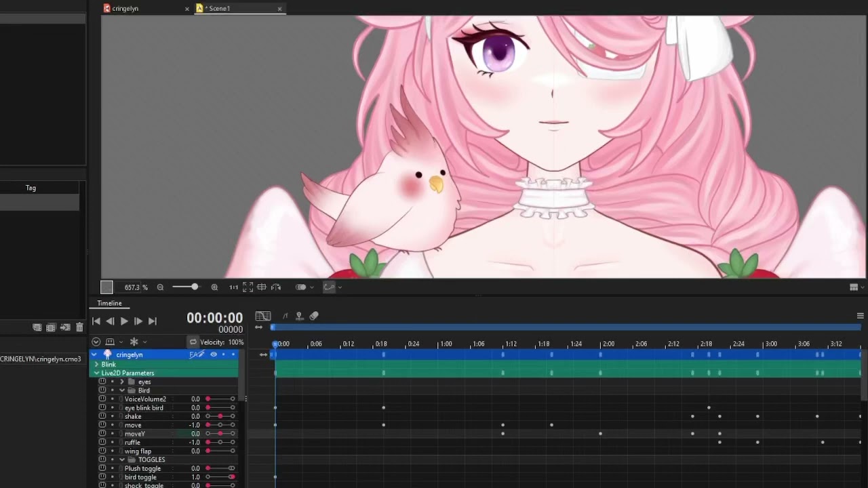Click the moveY parameter slider

[x=220, y=434]
